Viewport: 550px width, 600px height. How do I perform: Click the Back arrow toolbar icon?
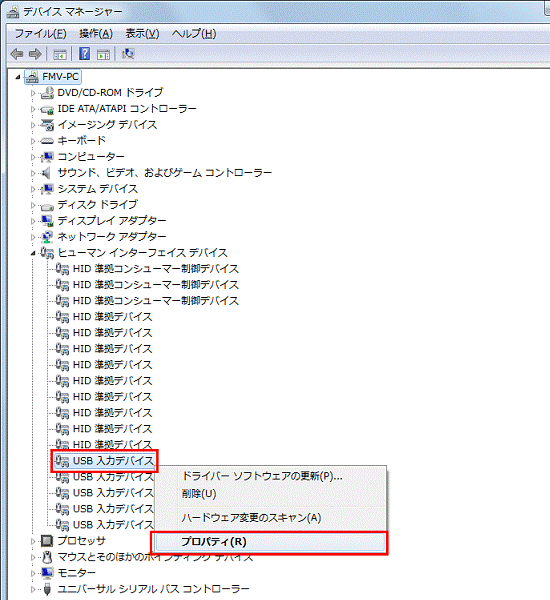click(17, 54)
